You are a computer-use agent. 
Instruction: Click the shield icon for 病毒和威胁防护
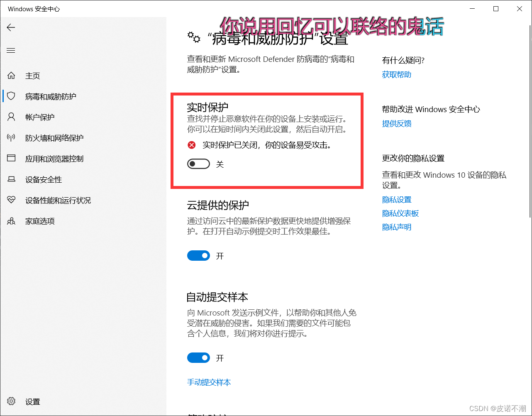click(x=11, y=96)
